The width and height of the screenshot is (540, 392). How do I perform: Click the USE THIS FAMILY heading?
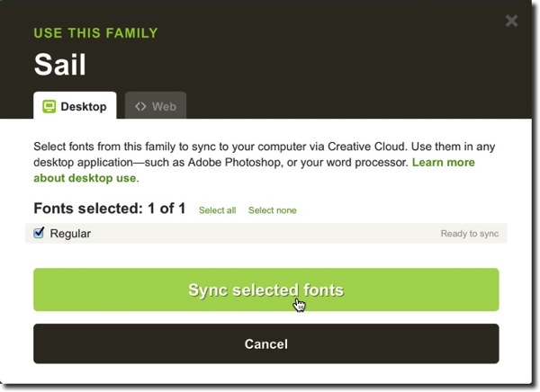pos(95,33)
